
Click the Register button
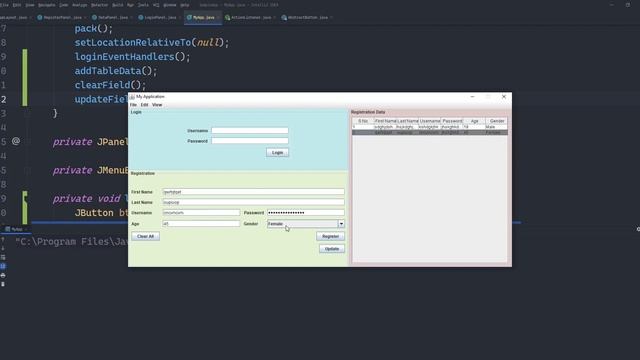point(331,236)
